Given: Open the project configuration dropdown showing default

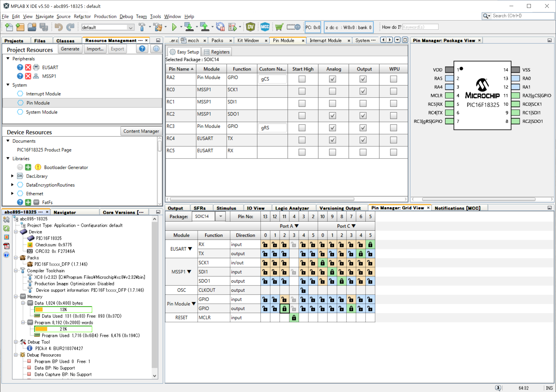Looking at the screenshot, I should (x=108, y=27).
